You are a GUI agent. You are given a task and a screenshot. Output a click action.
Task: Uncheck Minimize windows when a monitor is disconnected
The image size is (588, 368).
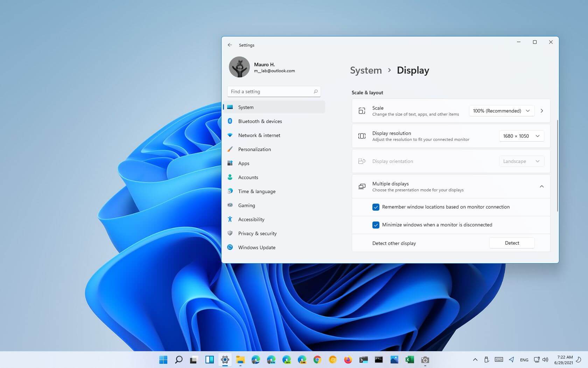coord(376,225)
